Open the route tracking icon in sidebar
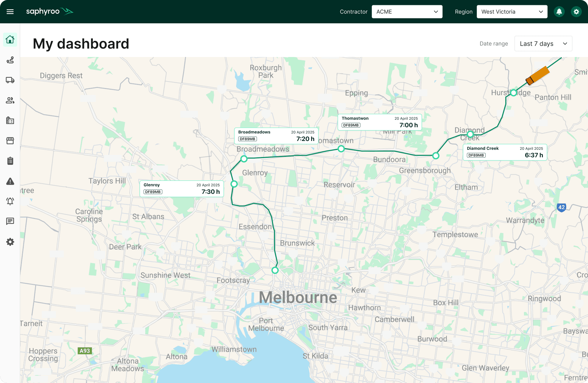The image size is (588, 383). pos(10,60)
